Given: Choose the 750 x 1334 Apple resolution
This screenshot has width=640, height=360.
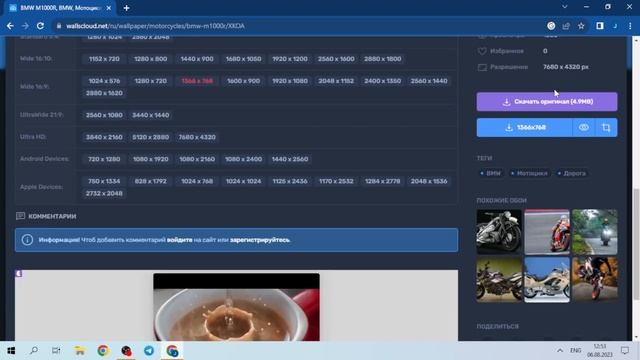Looking at the screenshot, I should [x=104, y=181].
